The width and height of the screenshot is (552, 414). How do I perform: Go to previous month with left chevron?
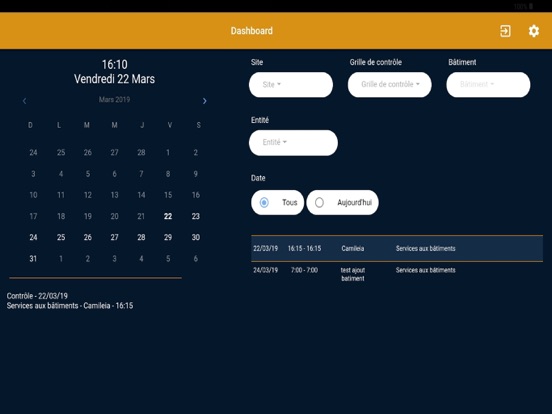pos(24,101)
